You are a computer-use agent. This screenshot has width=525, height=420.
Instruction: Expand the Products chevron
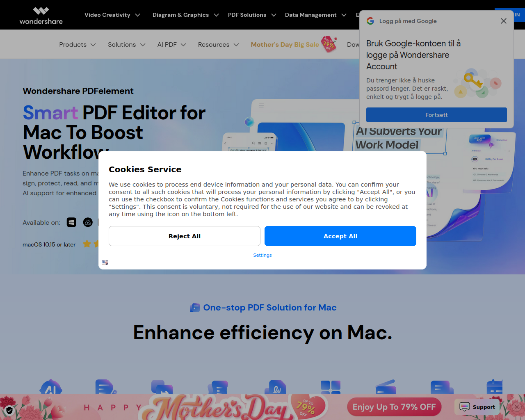(93, 45)
